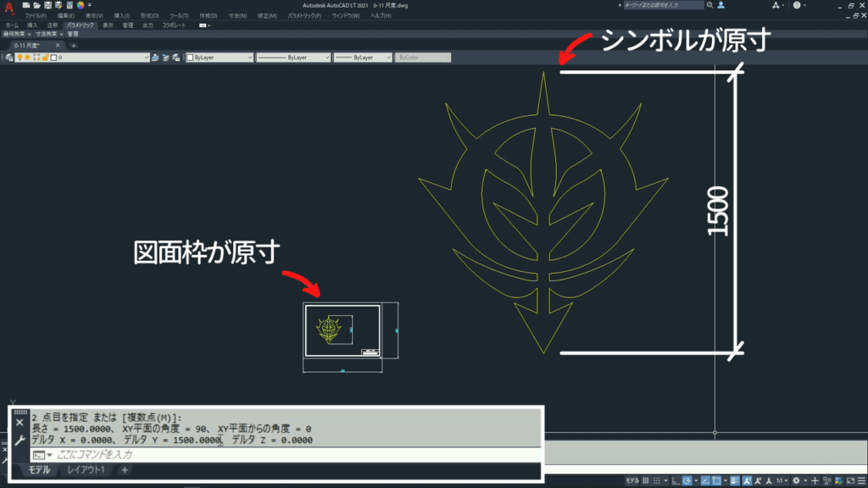Image resolution: width=868 pixels, height=488 pixels.
Task: Click the command line customize wrench icon
Action: click(20, 441)
